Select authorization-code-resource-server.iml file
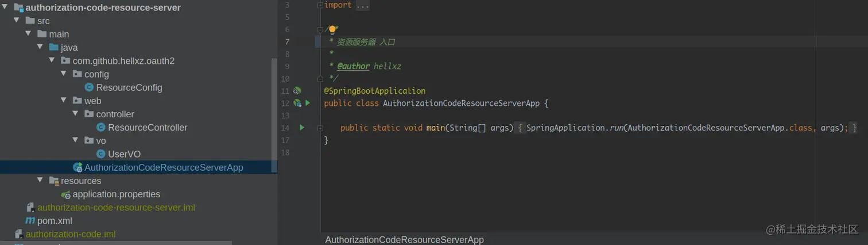Viewport: 868px width, 245px height. (x=116, y=207)
